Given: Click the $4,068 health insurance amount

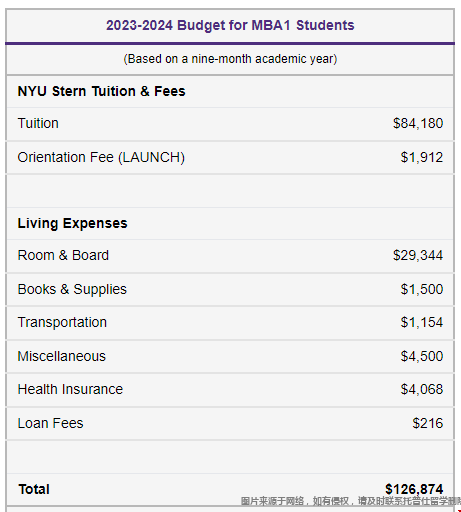Looking at the screenshot, I should tap(422, 389).
